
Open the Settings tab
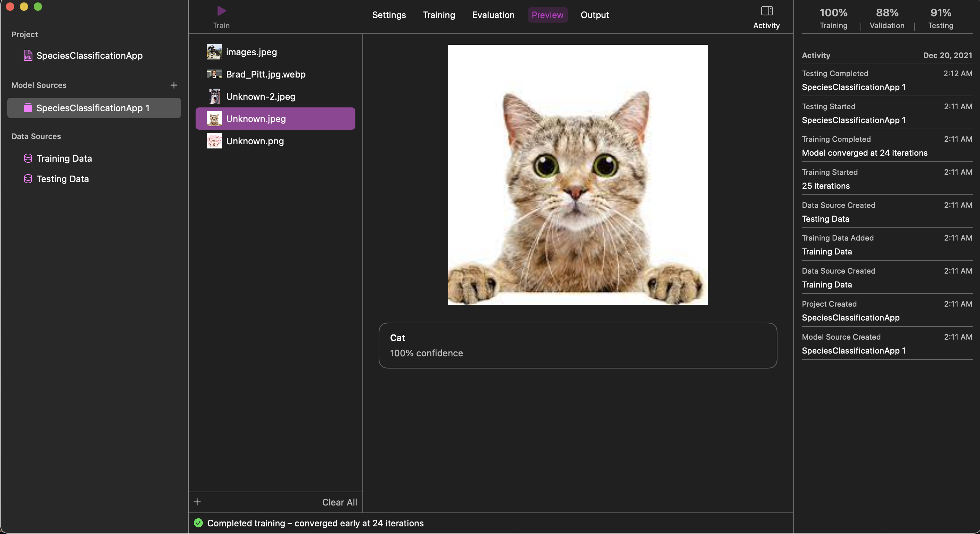click(x=389, y=15)
